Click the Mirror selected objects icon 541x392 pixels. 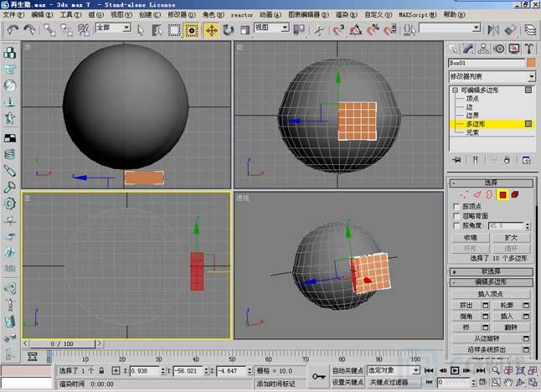coord(493,30)
